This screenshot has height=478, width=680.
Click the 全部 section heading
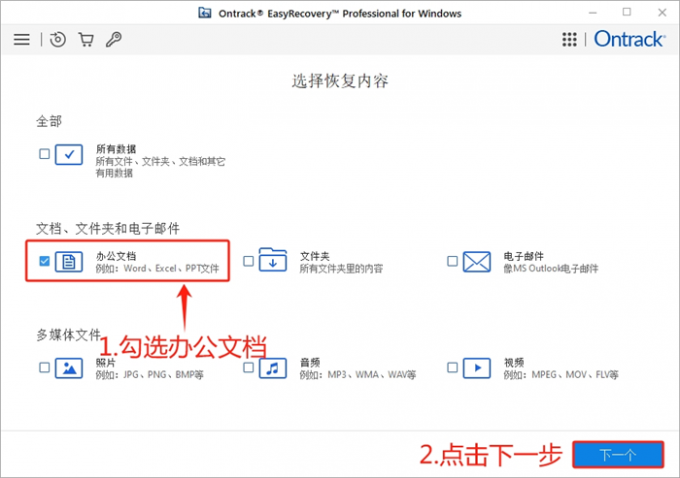(x=49, y=121)
